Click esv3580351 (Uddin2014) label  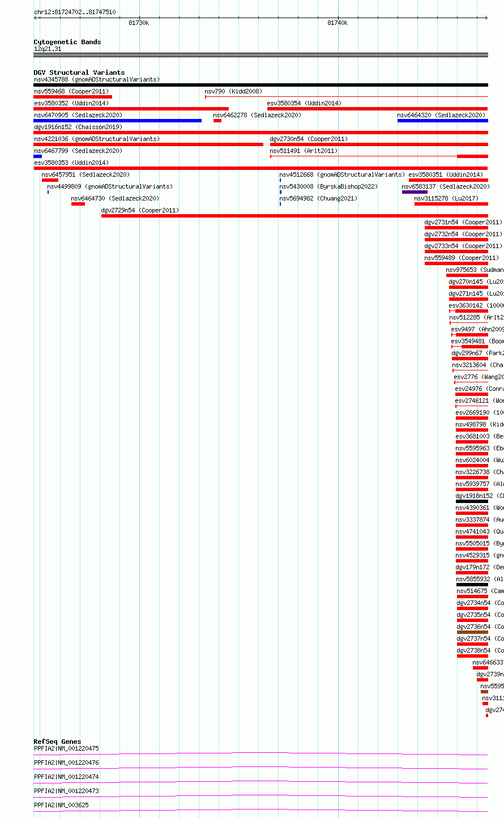pos(446,174)
